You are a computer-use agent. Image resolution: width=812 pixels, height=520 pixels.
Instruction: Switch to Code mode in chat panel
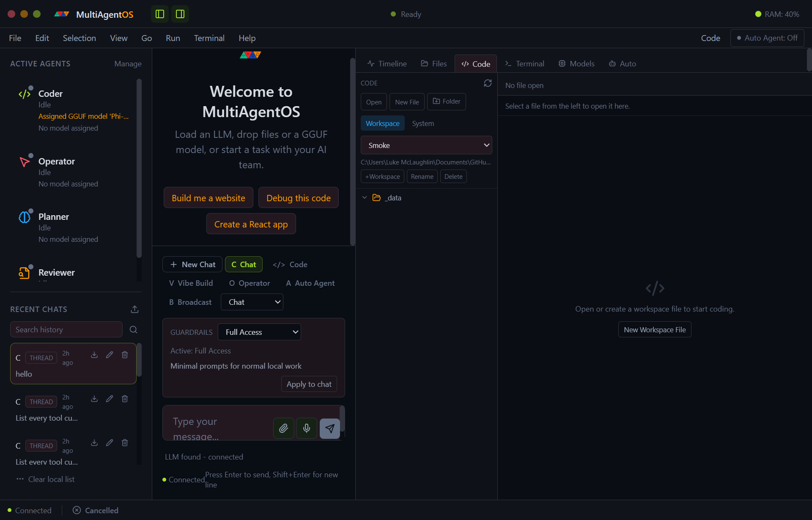click(290, 264)
